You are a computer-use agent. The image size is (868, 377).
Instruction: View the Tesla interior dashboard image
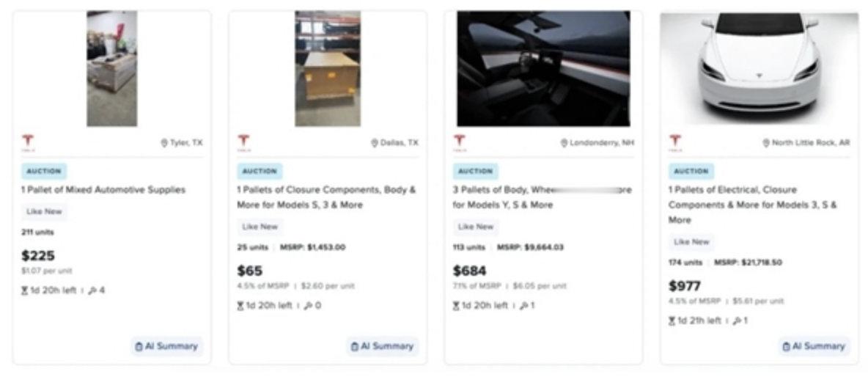[x=543, y=69]
